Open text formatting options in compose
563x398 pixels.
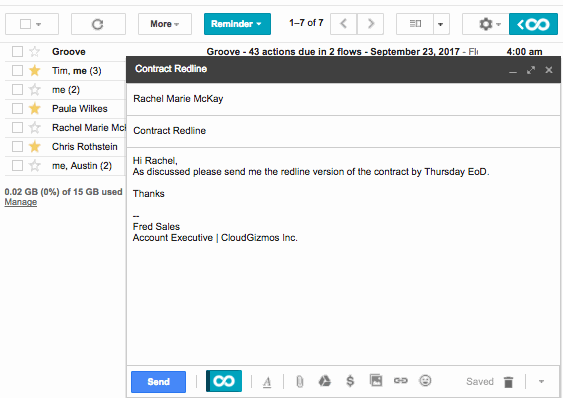pyautogui.click(x=267, y=382)
